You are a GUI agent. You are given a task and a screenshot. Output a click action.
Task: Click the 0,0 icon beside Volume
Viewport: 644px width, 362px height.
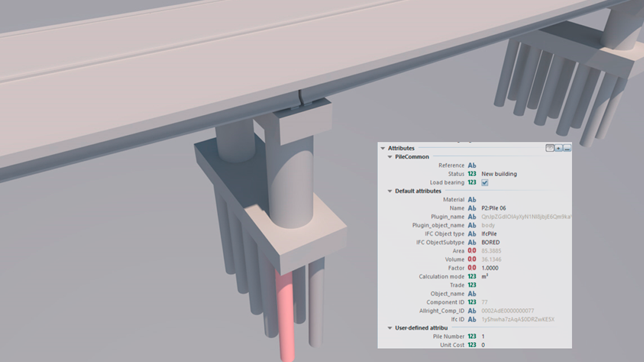(x=471, y=259)
